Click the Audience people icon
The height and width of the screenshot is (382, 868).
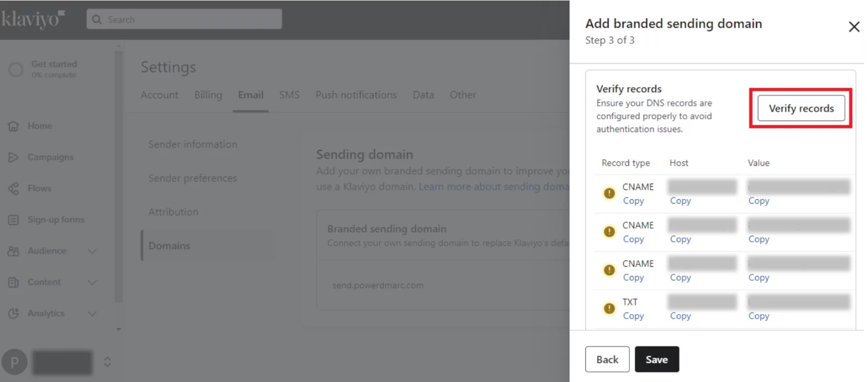[x=14, y=251]
